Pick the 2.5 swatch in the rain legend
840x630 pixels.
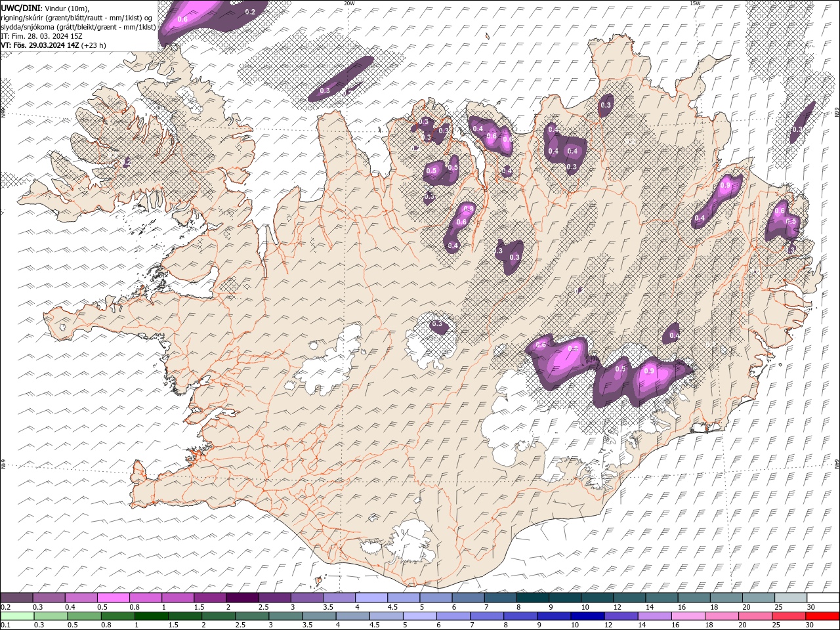(252, 616)
